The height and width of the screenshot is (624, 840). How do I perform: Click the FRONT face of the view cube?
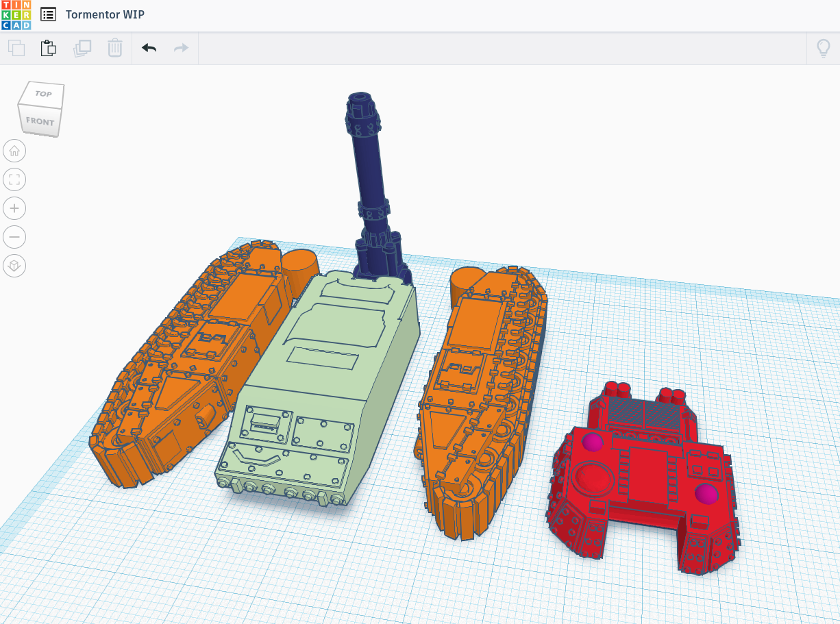39,121
